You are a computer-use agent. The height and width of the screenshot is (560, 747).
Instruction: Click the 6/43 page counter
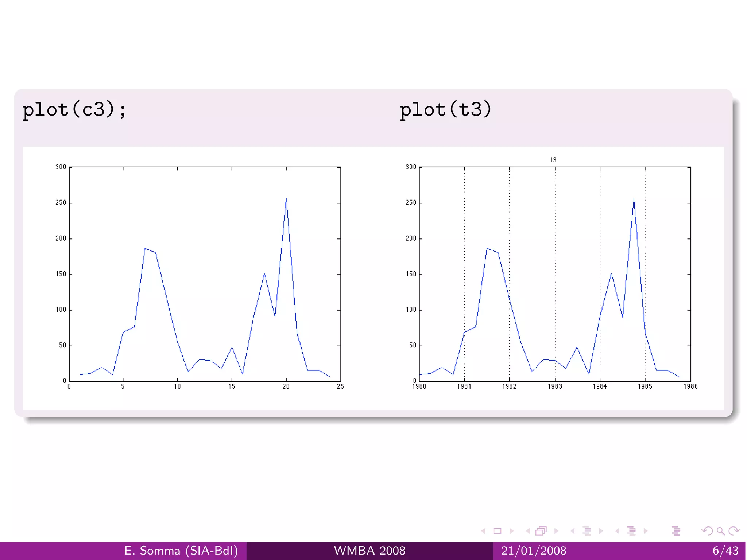tap(725, 551)
